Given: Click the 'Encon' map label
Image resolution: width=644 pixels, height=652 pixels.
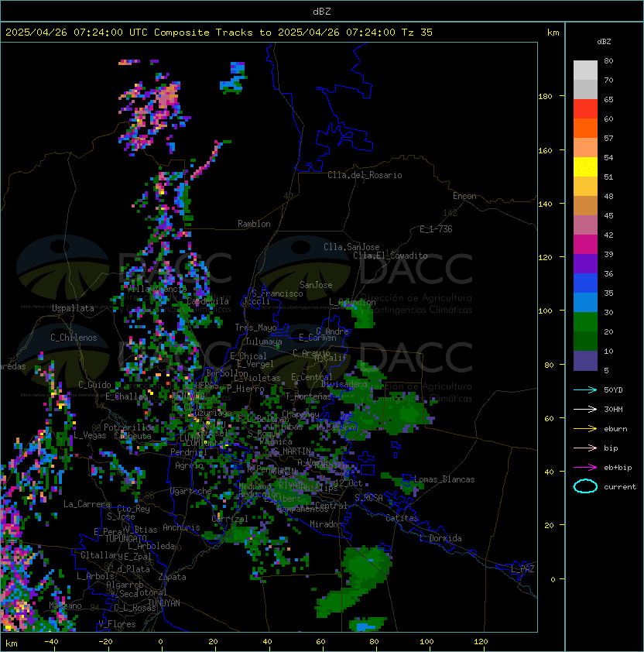Looking at the screenshot, I should click(x=464, y=196).
